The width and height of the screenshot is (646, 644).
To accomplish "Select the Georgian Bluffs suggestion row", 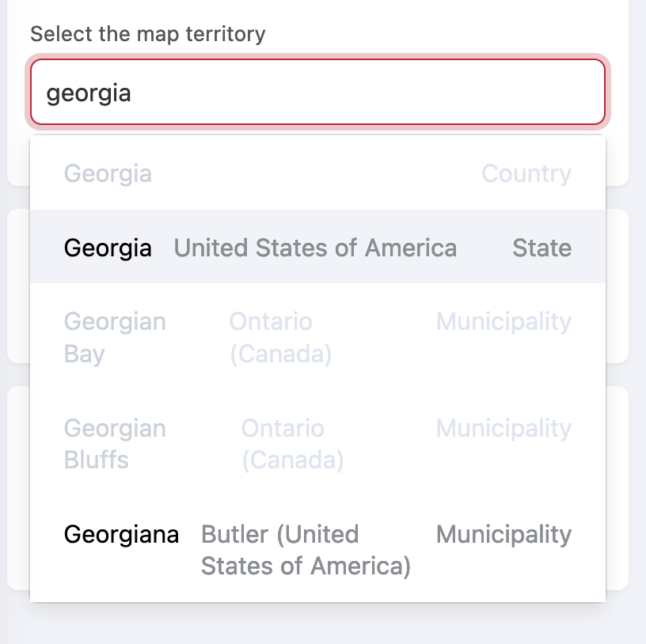I will tap(317, 444).
